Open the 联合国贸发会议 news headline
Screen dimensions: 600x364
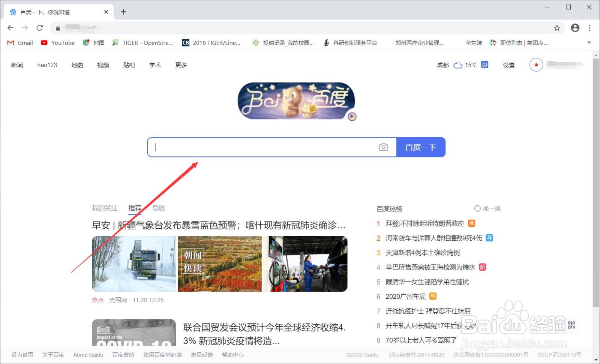[x=264, y=334]
